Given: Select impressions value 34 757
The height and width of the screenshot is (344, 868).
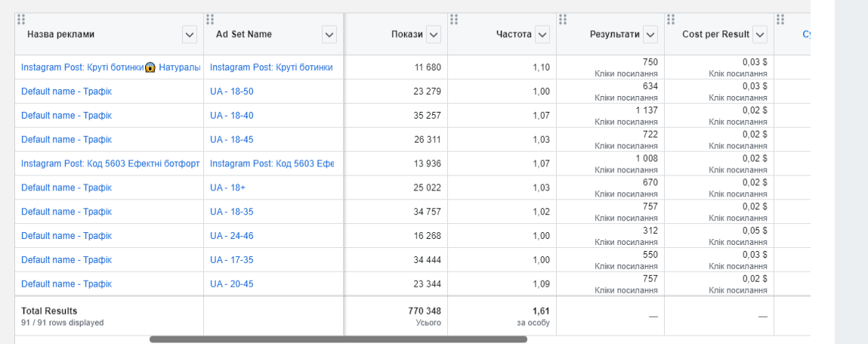Looking at the screenshot, I should point(428,212).
